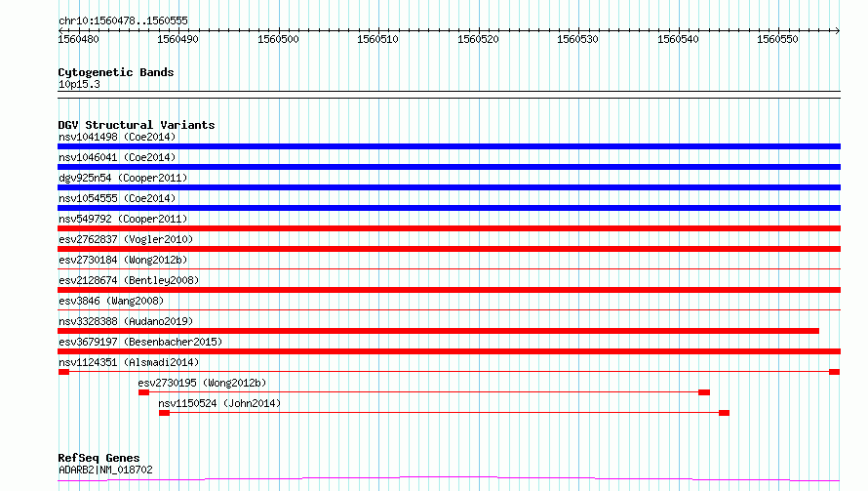Select variant label nsv3328388 (Audano2019)
Screen dimensions: 868x491
[x=126, y=321]
